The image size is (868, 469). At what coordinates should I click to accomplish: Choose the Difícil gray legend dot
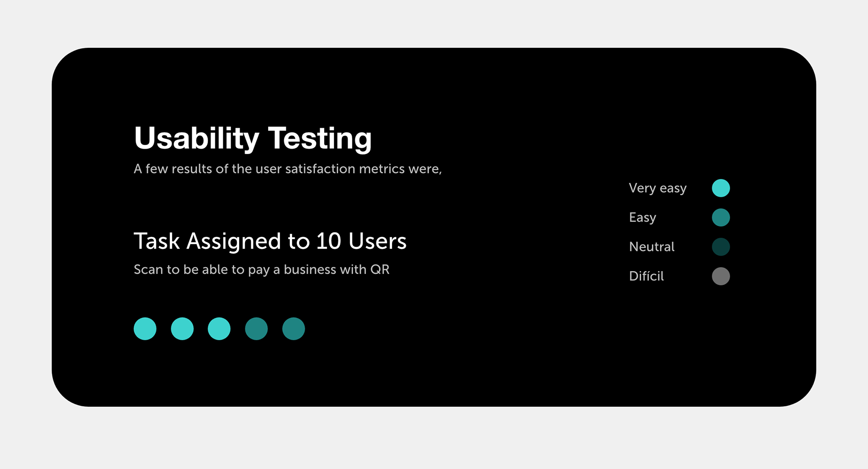click(x=721, y=276)
